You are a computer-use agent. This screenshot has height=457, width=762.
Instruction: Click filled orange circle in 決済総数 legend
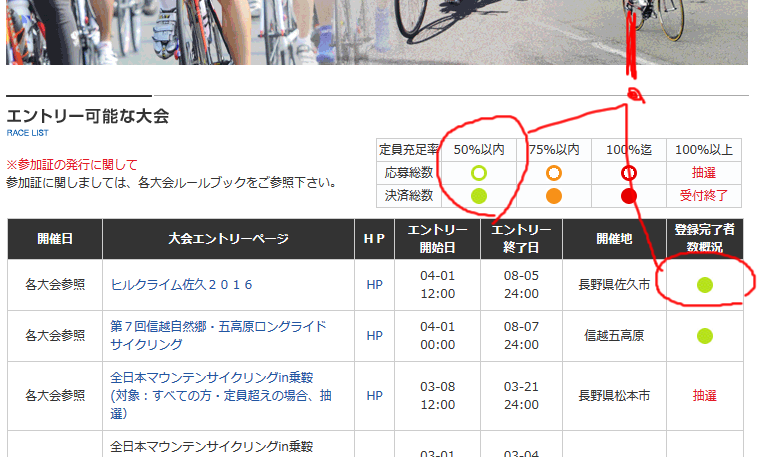[x=554, y=196]
